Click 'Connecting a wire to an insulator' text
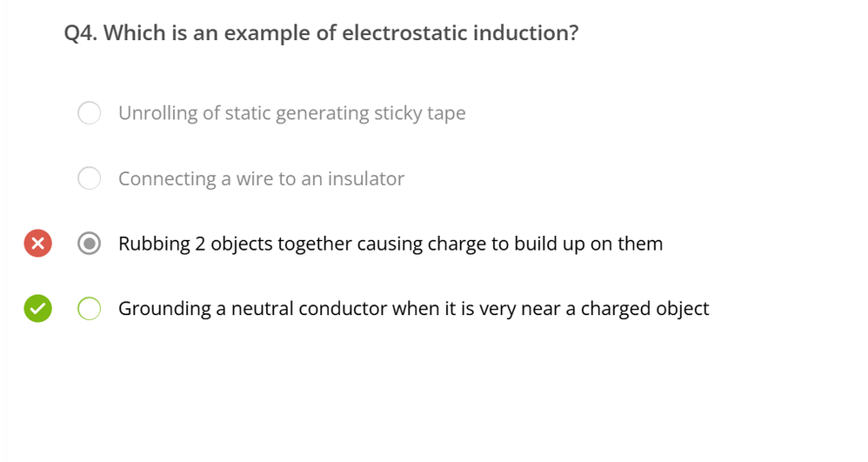Screen dimensions: 868x462 point(261,178)
